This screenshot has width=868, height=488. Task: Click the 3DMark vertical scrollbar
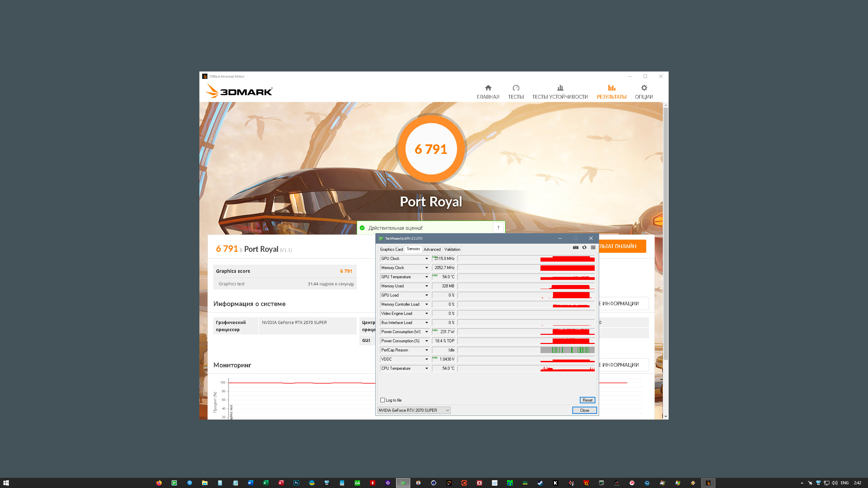point(666,234)
